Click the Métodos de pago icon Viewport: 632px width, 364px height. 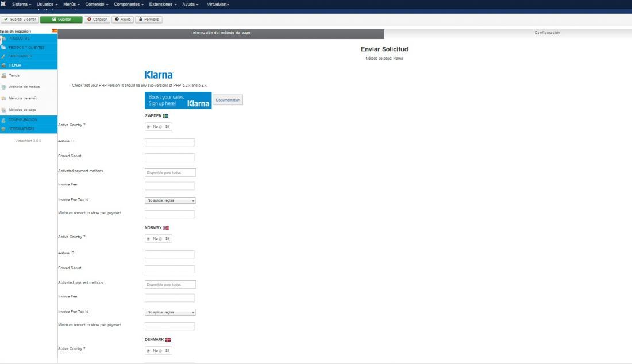point(4,110)
